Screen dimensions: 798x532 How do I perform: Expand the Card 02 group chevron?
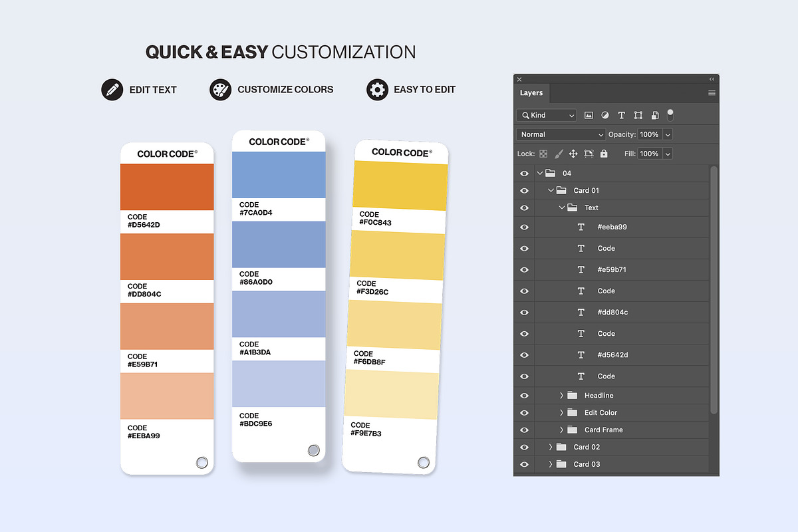point(551,447)
